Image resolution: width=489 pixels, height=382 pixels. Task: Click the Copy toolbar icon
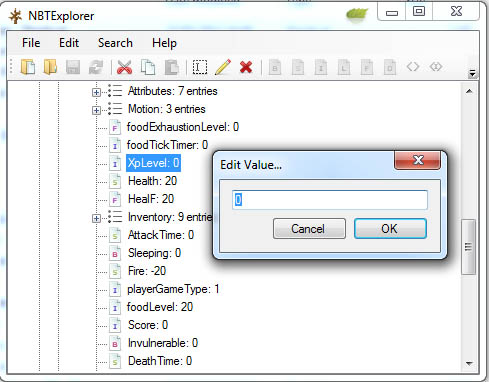[x=148, y=67]
